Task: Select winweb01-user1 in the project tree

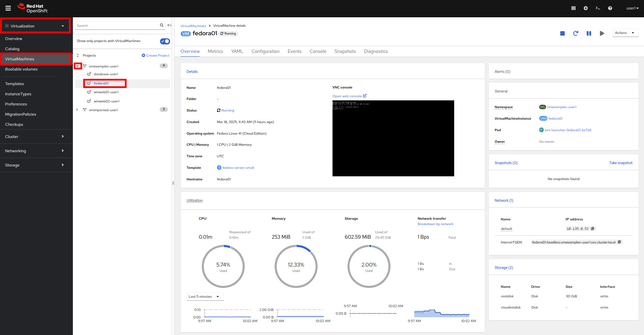Action: pos(106,92)
